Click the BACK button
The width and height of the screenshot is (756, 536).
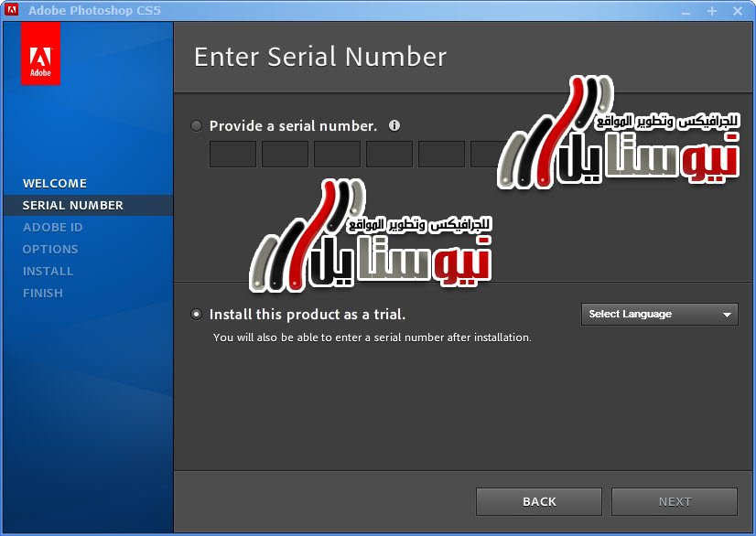click(x=539, y=502)
